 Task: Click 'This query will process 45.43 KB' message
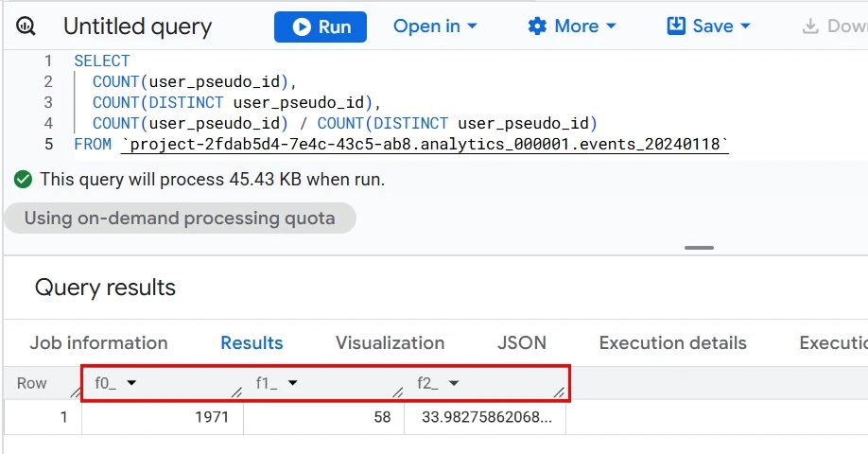point(212,180)
